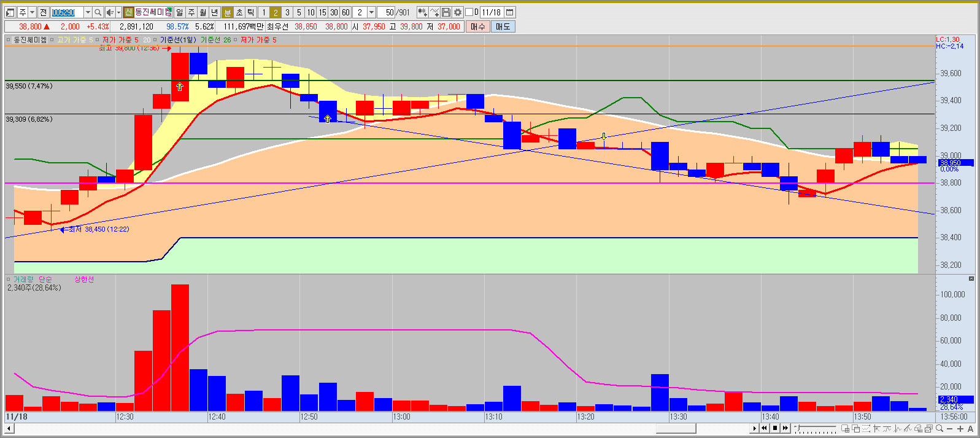Click the 전 button

[43, 12]
